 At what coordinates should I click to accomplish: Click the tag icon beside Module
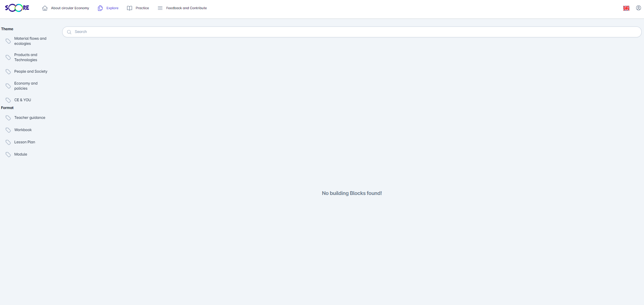click(8, 155)
